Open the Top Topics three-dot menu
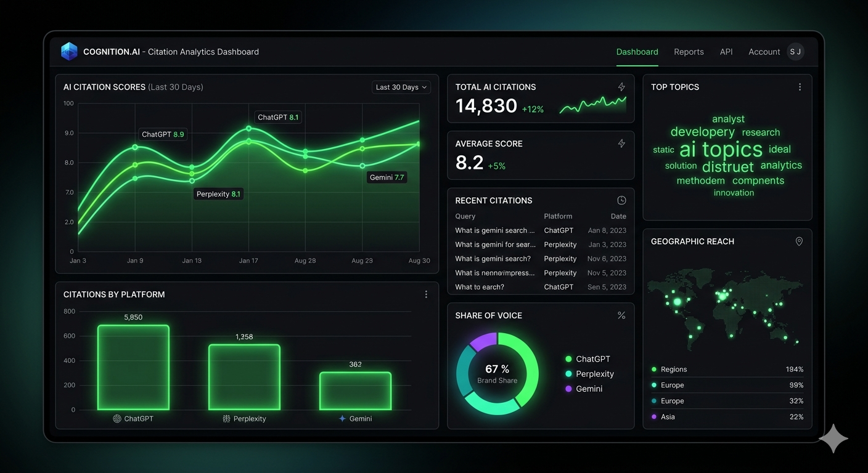This screenshot has width=868, height=473. [800, 87]
